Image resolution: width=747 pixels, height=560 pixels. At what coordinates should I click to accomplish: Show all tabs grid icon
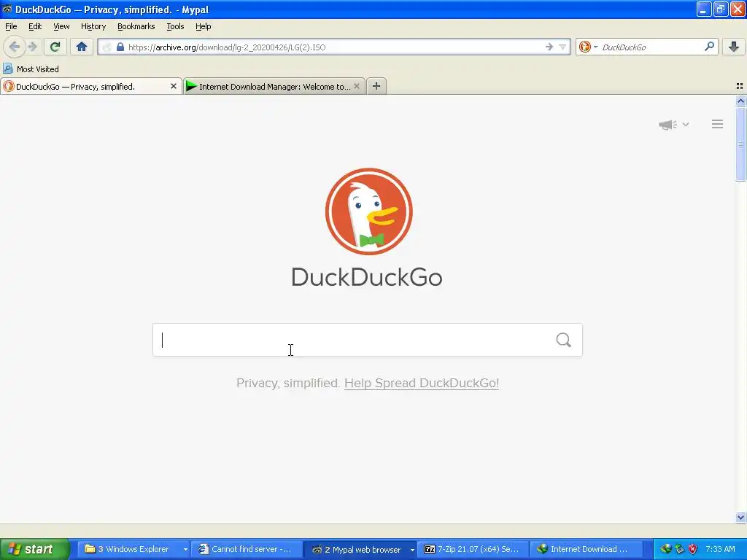[740, 86]
